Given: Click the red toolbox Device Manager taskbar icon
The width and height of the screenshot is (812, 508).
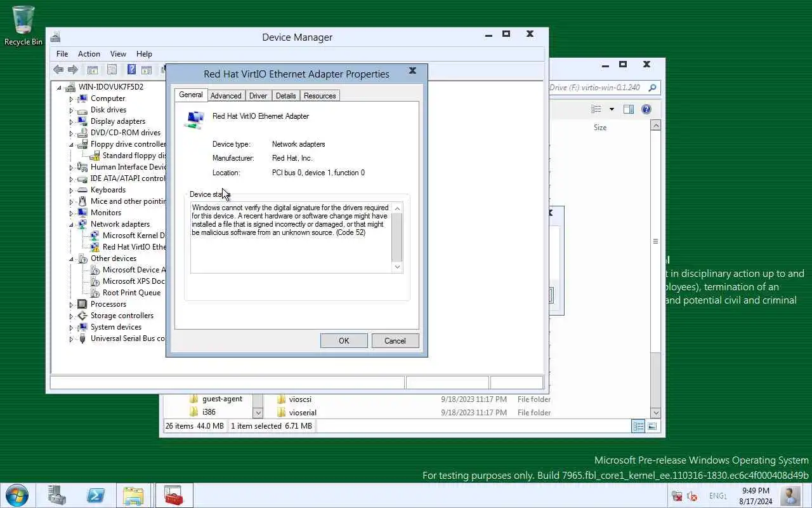Looking at the screenshot, I should pyautogui.click(x=173, y=495).
